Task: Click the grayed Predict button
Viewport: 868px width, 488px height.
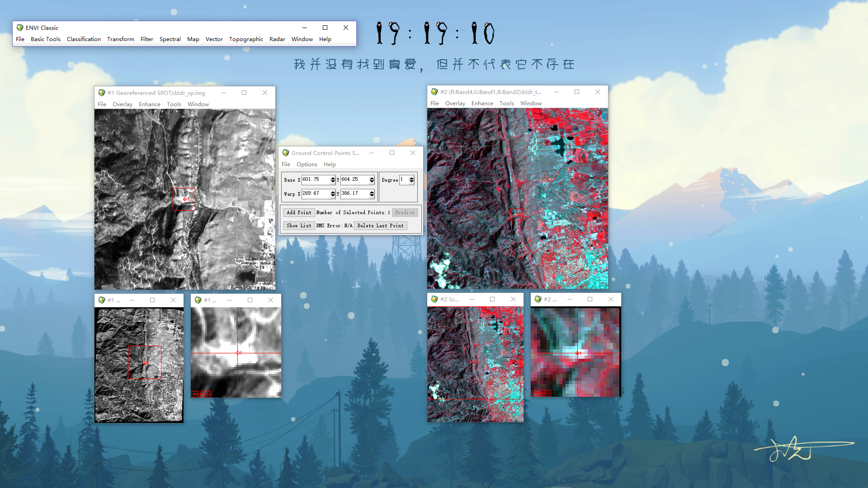Action: [x=405, y=212]
